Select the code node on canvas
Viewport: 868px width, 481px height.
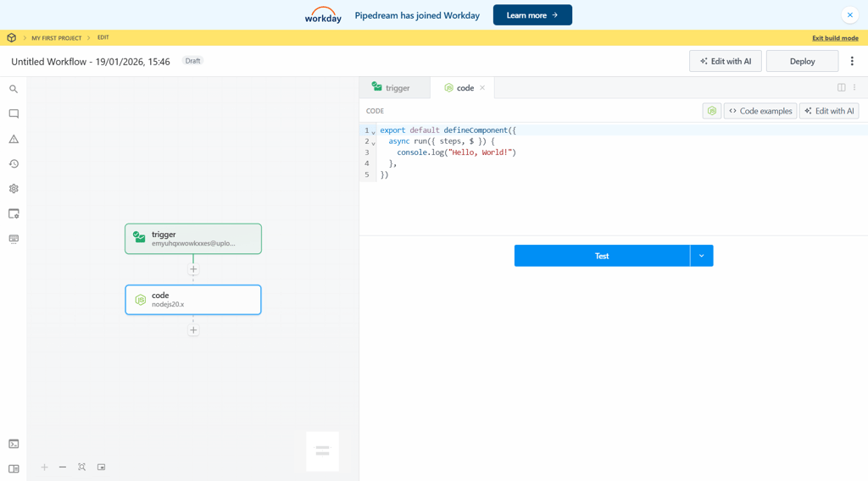[193, 300]
